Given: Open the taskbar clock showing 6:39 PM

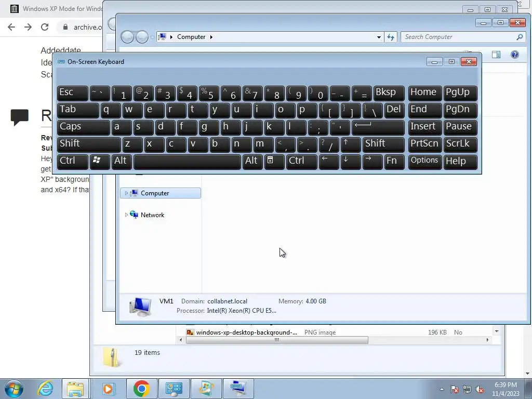Looking at the screenshot, I should [506, 389].
